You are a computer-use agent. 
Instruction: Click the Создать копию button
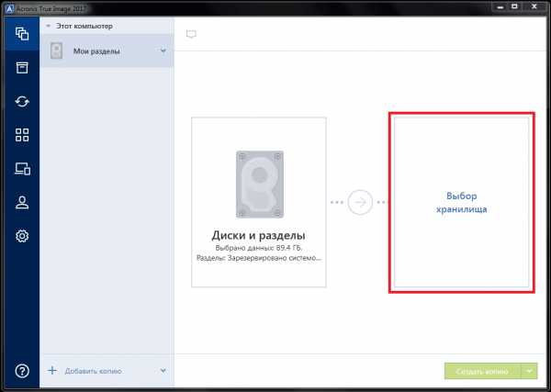[x=482, y=371]
